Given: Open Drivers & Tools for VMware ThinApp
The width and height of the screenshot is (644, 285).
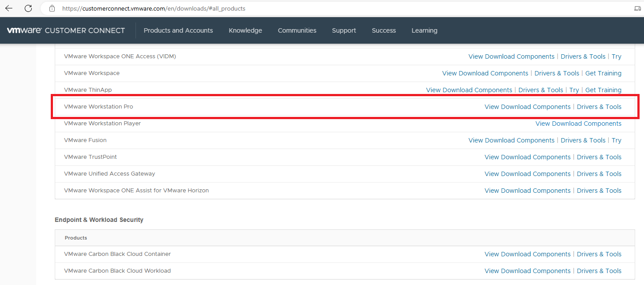Looking at the screenshot, I should (541, 90).
